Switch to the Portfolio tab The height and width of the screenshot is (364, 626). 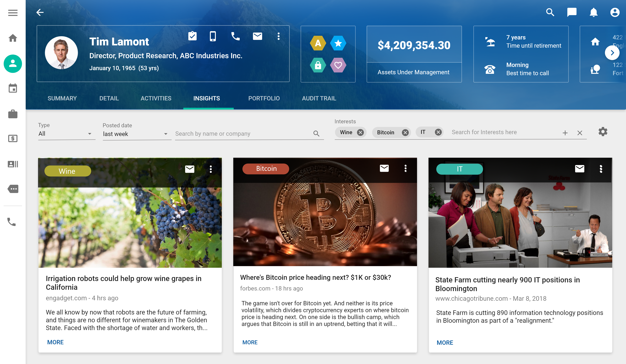264,98
